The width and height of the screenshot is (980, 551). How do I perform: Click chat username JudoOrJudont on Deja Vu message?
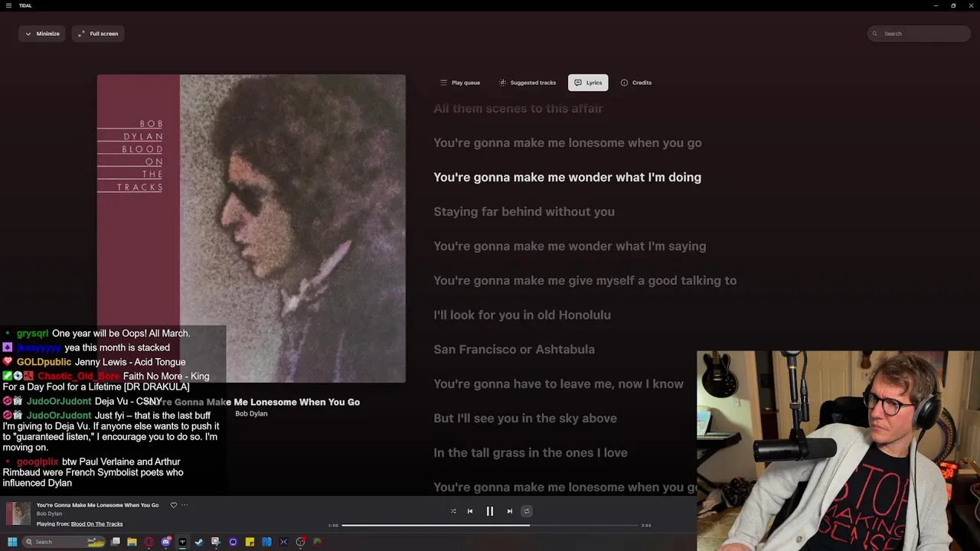[59, 401]
